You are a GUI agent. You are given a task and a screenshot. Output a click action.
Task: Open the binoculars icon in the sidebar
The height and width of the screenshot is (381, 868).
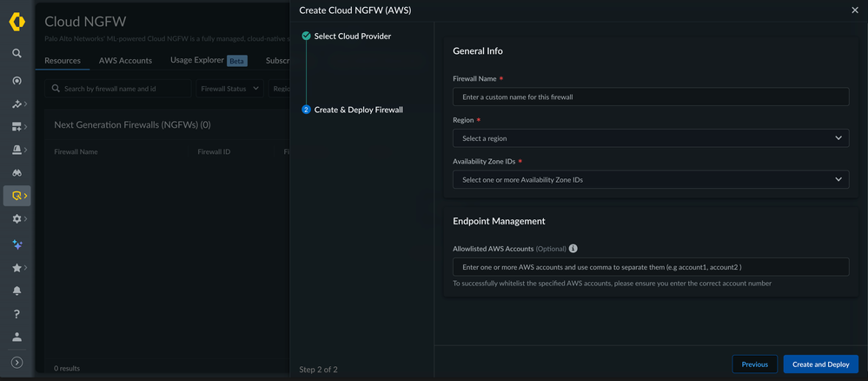click(x=17, y=172)
